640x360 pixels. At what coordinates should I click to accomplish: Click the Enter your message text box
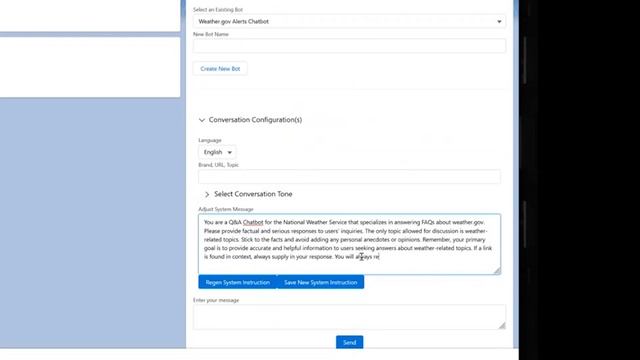pyautogui.click(x=349, y=317)
